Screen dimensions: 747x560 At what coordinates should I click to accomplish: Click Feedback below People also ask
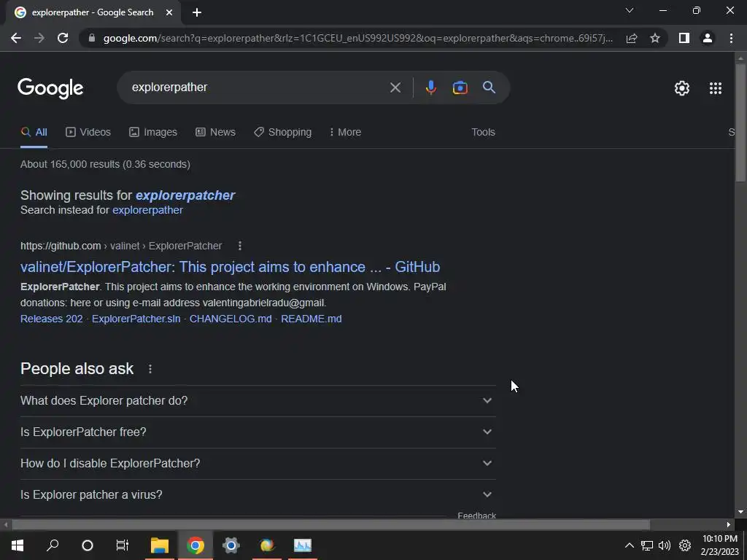point(476,516)
